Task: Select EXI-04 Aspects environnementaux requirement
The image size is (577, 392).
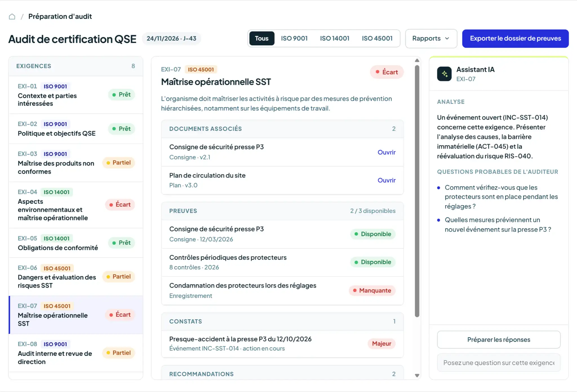Action: (x=76, y=205)
